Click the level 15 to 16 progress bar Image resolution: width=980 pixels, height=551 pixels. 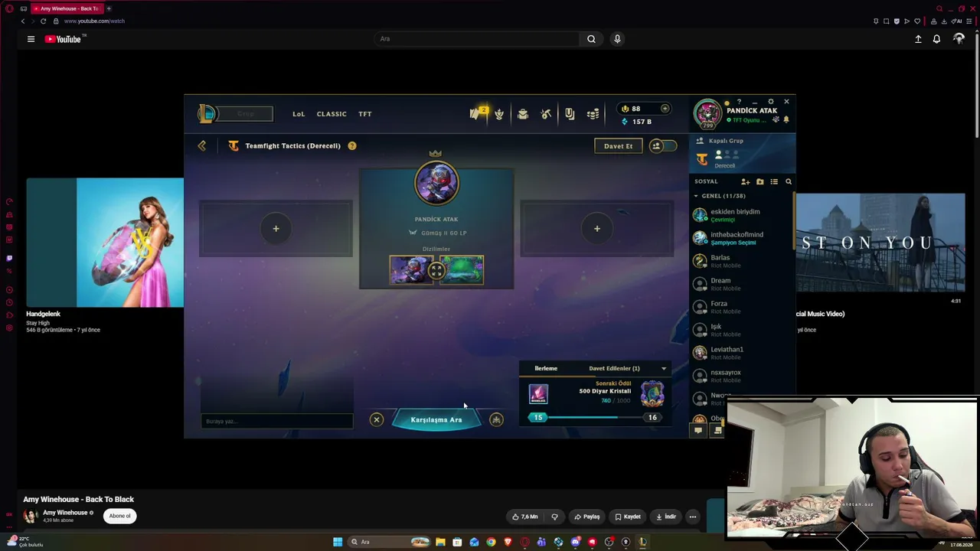click(595, 418)
